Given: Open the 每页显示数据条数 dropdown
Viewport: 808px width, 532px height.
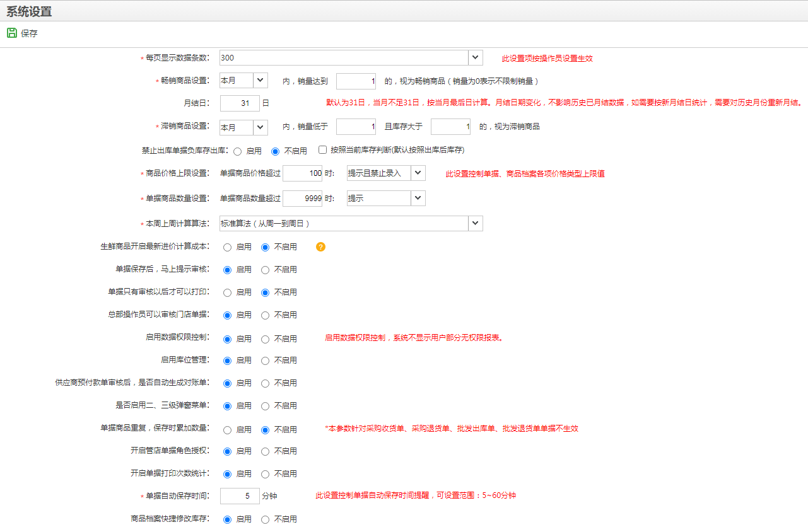Looking at the screenshot, I should coord(476,58).
